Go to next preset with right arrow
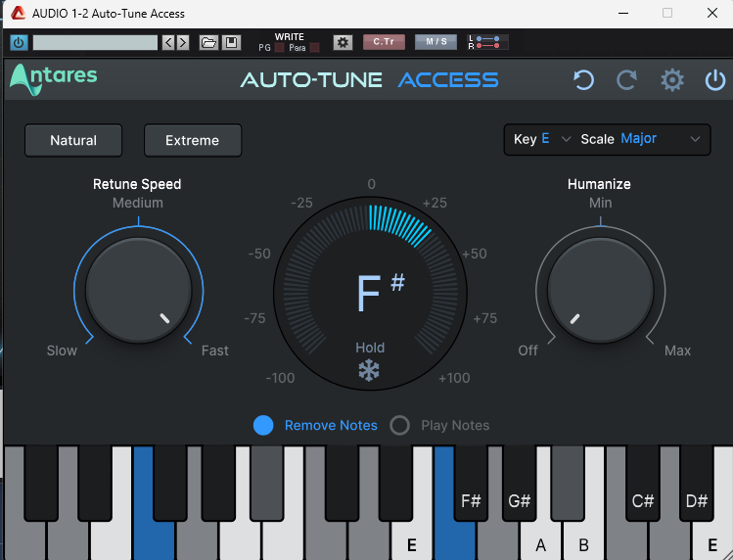 183,42
